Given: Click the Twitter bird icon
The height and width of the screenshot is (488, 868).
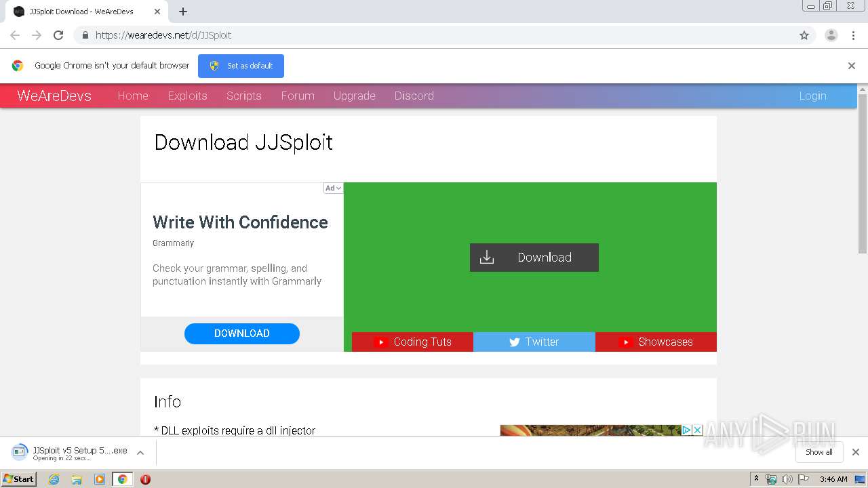Looking at the screenshot, I should tap(515, 342).
